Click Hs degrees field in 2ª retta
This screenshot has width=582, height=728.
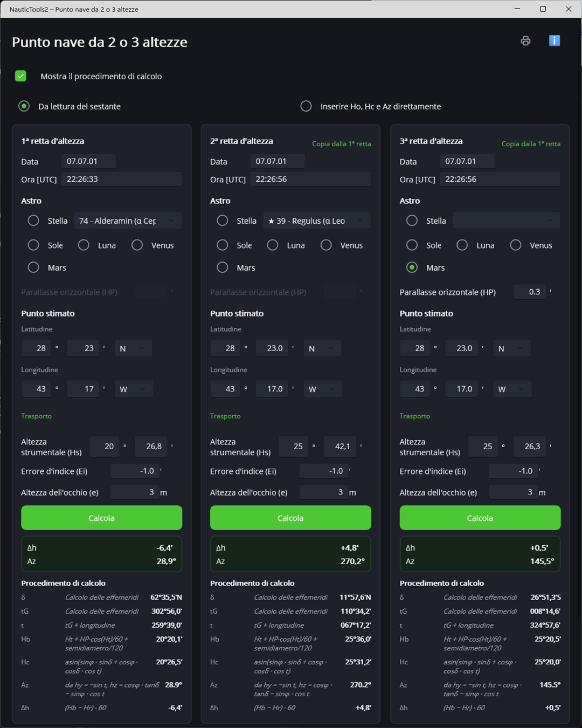point(293,446)
